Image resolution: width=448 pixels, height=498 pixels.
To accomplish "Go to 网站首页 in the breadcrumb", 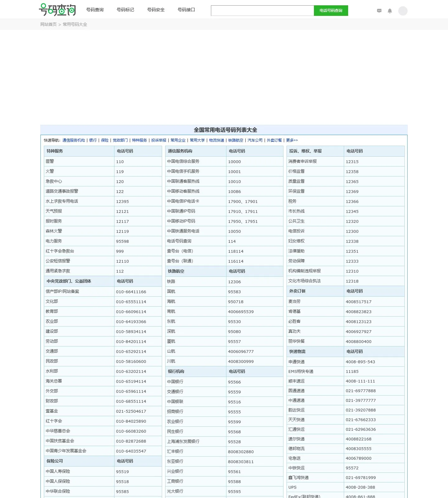I will tap(49, 24).
